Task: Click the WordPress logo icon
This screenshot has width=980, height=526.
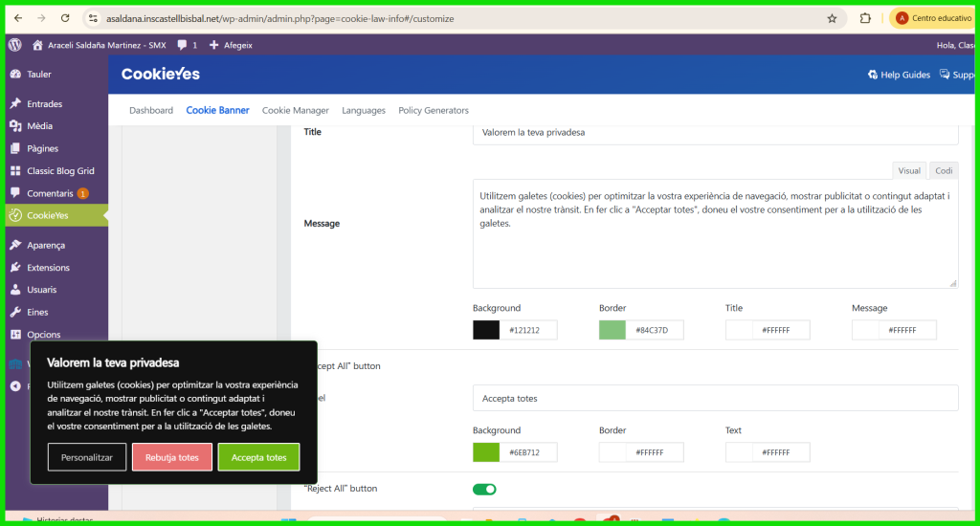Action: [14, 45]
